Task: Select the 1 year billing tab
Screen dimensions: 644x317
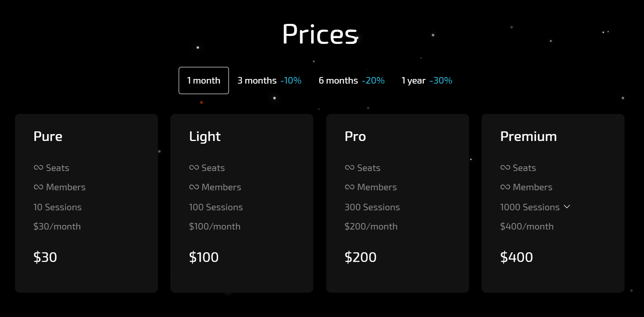Action: (x=427, y=81)
